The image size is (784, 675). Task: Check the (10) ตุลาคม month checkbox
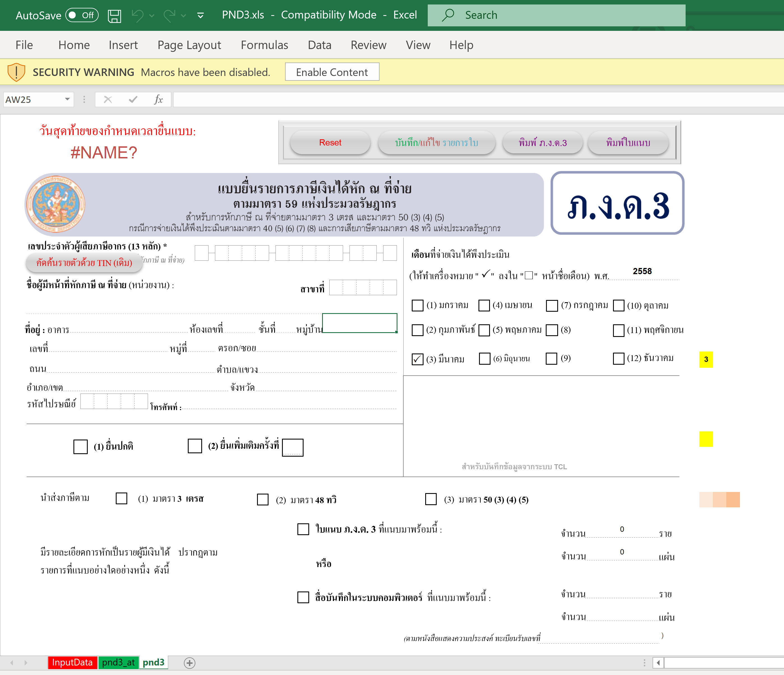coord(618,305)
